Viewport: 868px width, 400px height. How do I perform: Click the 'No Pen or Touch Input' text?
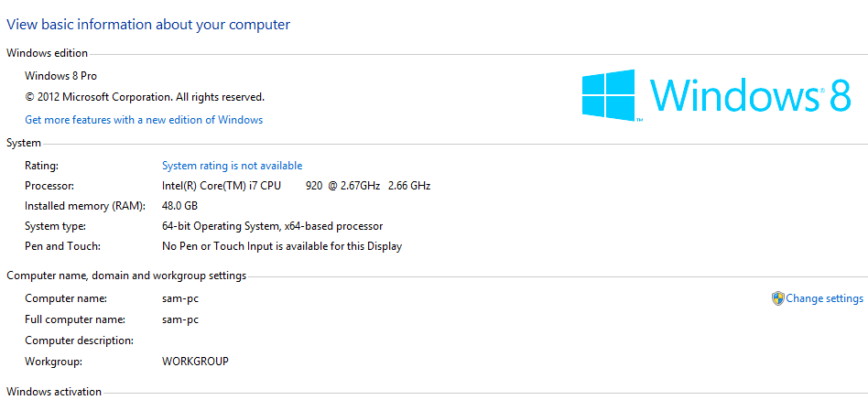[x=281, y=246]
